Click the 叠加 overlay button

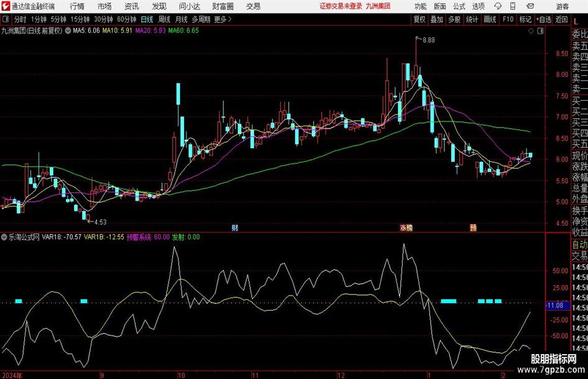click(437, 19)
